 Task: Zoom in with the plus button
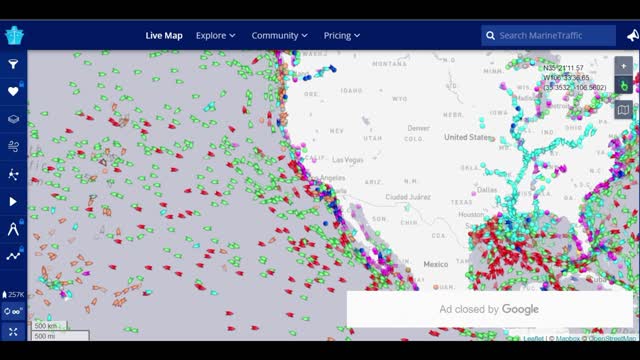pos(624,66)
